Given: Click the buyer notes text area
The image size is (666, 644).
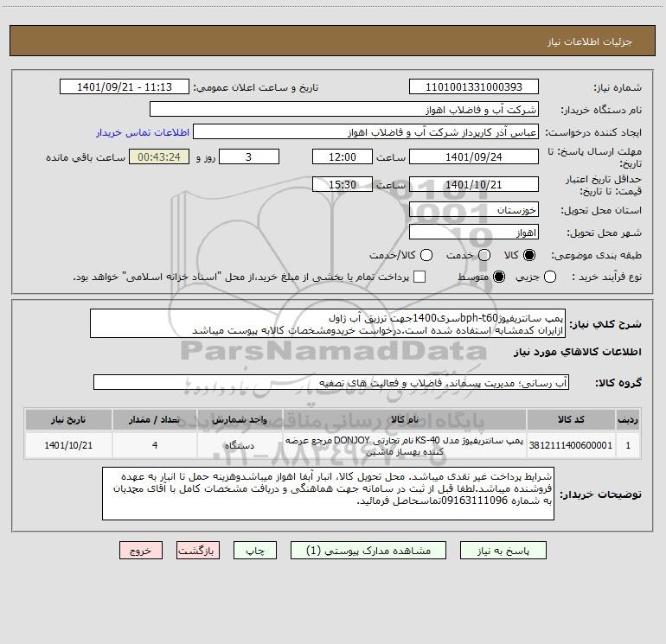Looking at the screenshot, I should point(328,494).
